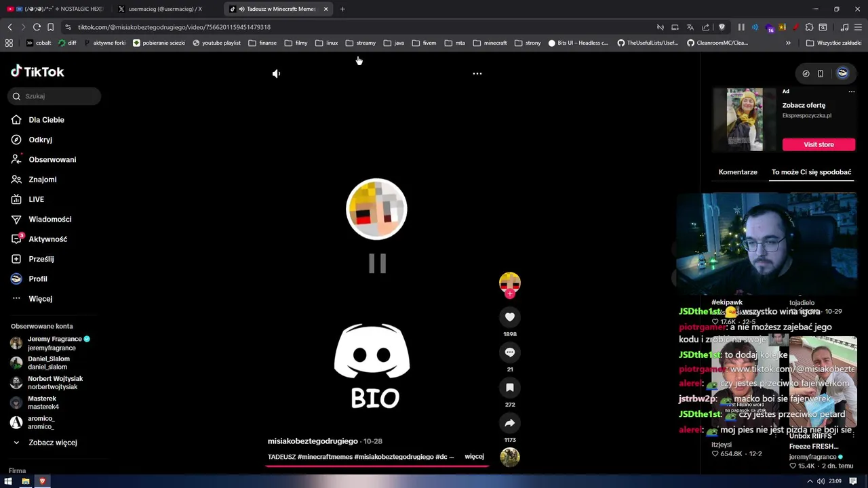Viewport: 868px width, 488px height.
Task: Open the browser hamburger menu
Action: click(859, 27)
